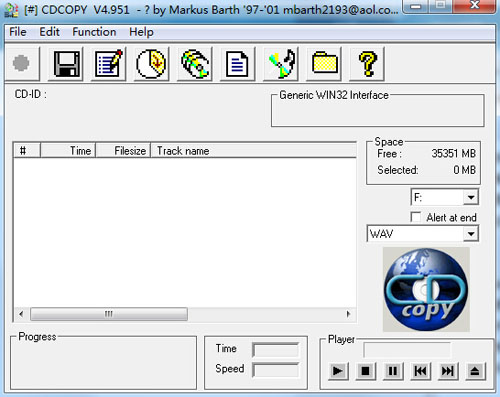Click the # column header
This screenshot has height=397, width=500.
27,151
